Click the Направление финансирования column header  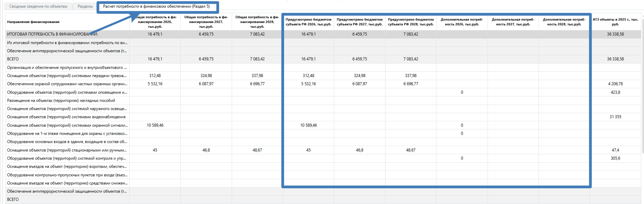pyautogui.click(x=33, y=22)
